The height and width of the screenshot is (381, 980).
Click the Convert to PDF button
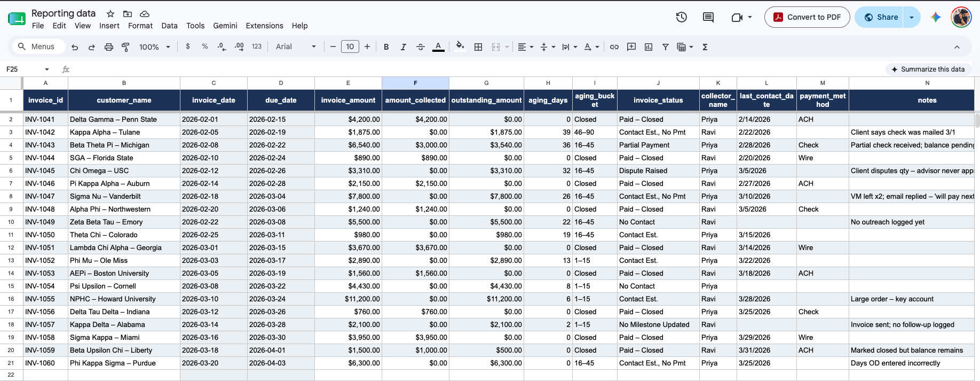coord(807,17)
